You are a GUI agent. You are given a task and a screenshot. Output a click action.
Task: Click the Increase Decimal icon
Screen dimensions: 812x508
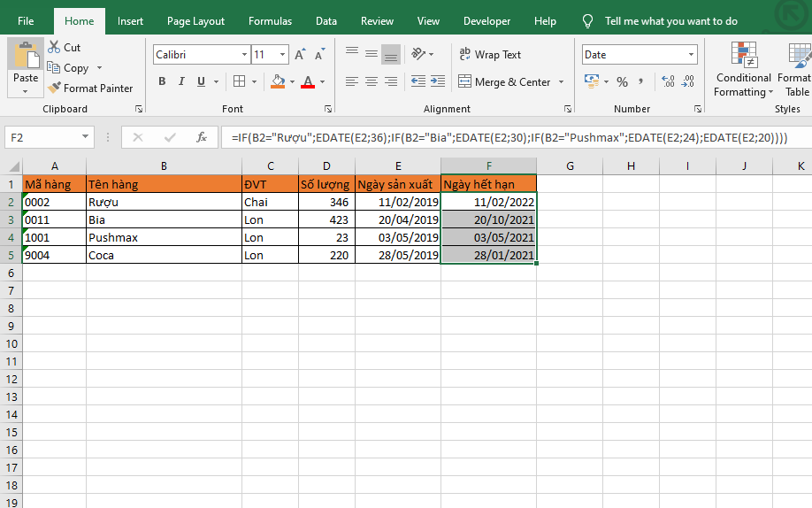tap(667, 81)
